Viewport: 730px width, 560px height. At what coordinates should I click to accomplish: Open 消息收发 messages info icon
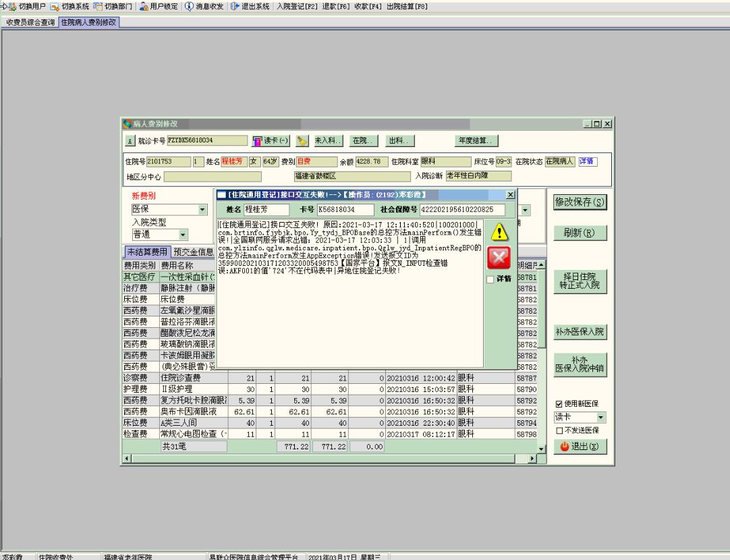pyautogui.click(x=189, y=7)
